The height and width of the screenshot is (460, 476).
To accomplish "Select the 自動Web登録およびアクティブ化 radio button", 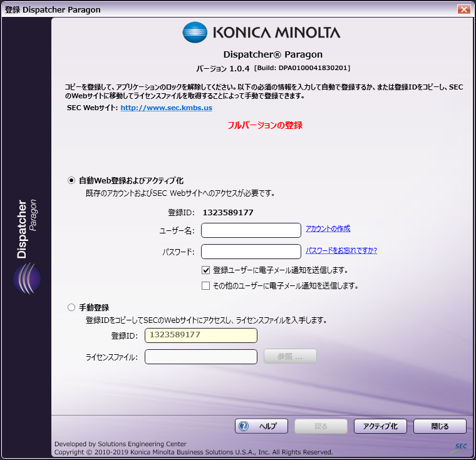I will pyautogui.click(x=71, y=180).
